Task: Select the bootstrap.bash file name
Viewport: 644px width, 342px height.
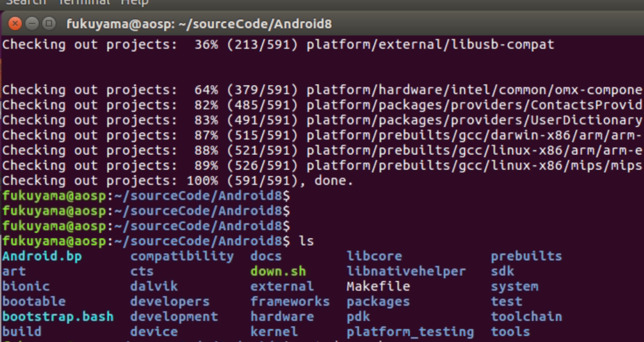Action: [x=58, y=317]
